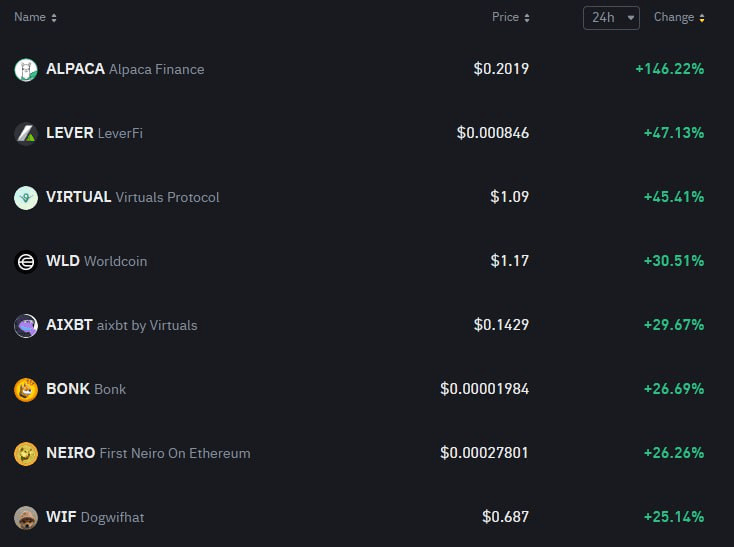This screenshot has height=547, width=734.
Task: Open the WIF Dogwifhat logo icon
Action: (26, 518)
